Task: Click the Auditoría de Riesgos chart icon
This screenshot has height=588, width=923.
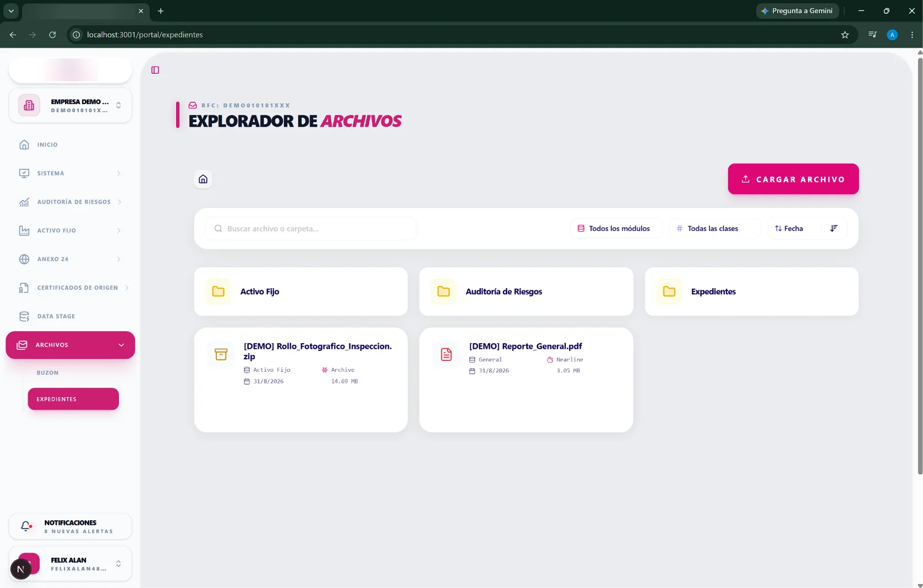Action: tap(24, 202)
